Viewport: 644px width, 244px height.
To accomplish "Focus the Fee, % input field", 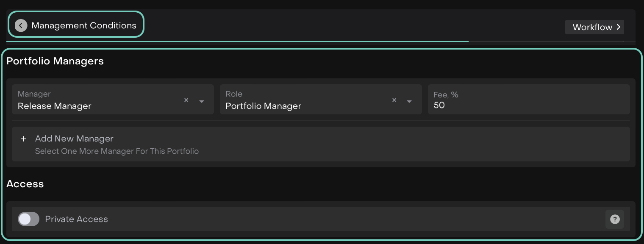I will (x=528, y=105).
